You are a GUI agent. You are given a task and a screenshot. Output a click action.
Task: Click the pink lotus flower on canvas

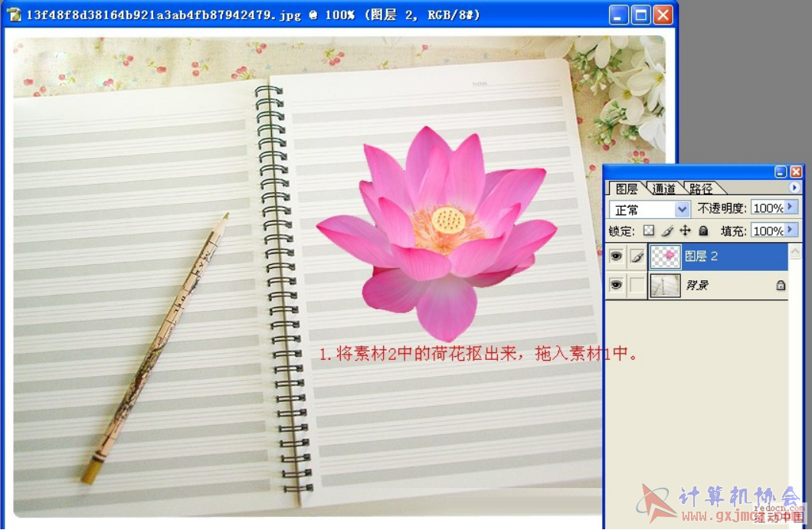coord(437,233)
